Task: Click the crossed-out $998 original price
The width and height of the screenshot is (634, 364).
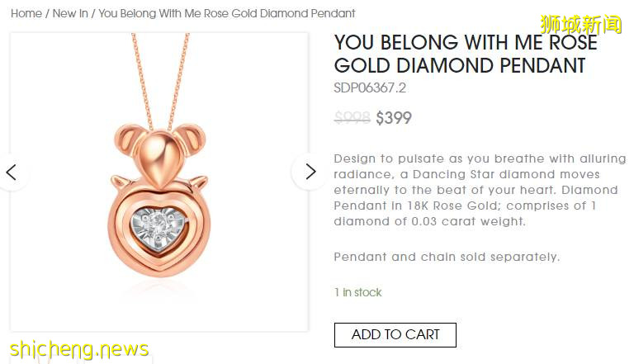Action: click(x=352, y=118)
